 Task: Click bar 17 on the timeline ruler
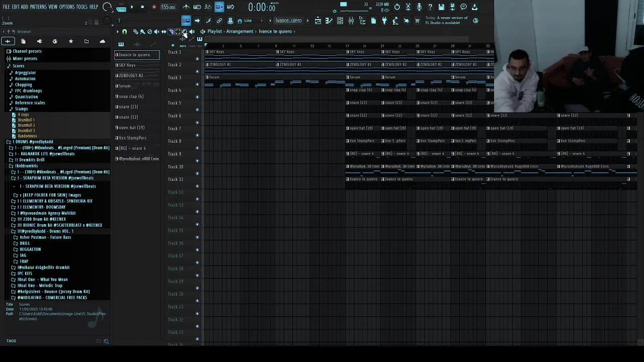tap(347, 46)
